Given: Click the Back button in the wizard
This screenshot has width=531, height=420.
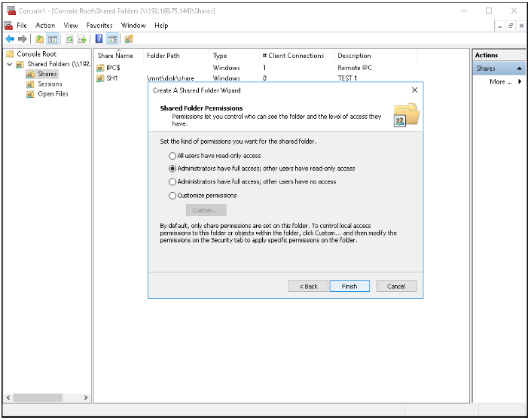Looking at the screenshot, I should 308,286.
